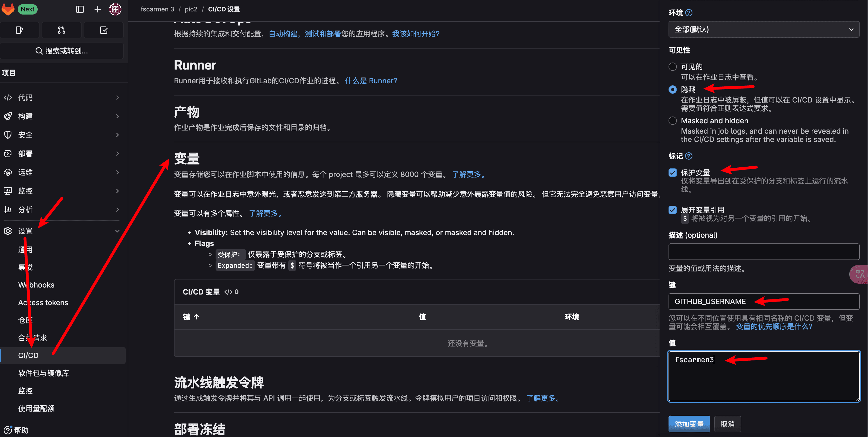This screenshot has width=868, height=437.
Task: Expand the 部署 menu chevron
Action: click(x=117, y=154)
